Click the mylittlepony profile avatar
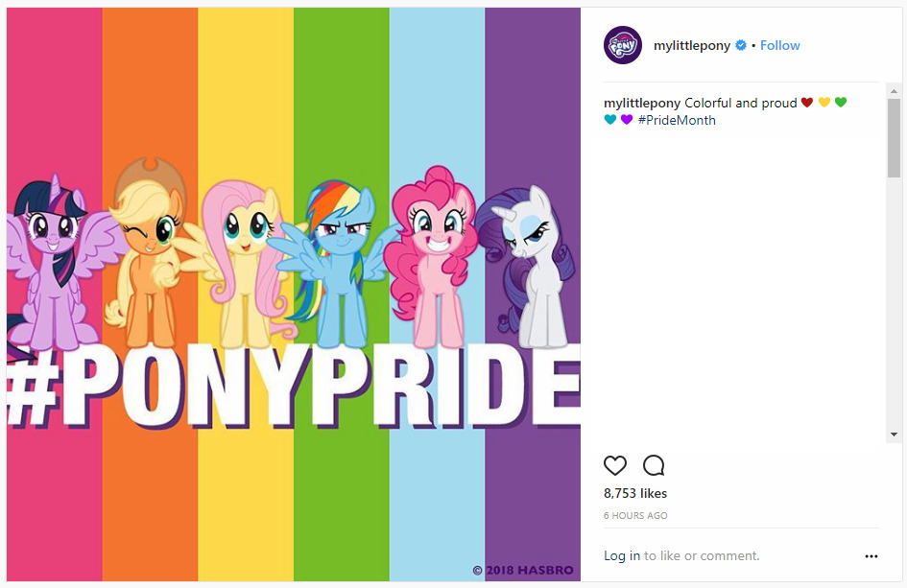 pyautogui.click(x=622, y=45)
